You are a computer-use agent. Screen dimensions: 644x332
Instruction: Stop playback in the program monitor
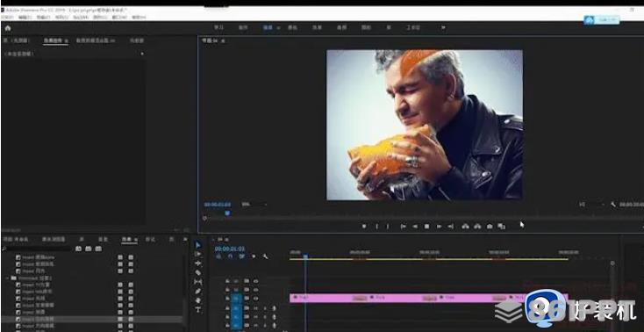pyautogui.click(x=426, y=227)
